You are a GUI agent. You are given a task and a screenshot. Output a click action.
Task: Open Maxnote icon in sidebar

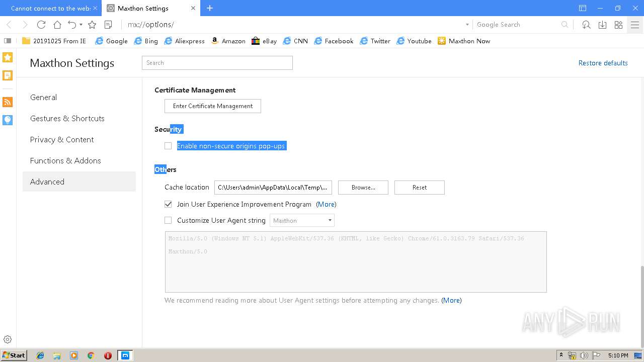[8, 75]
